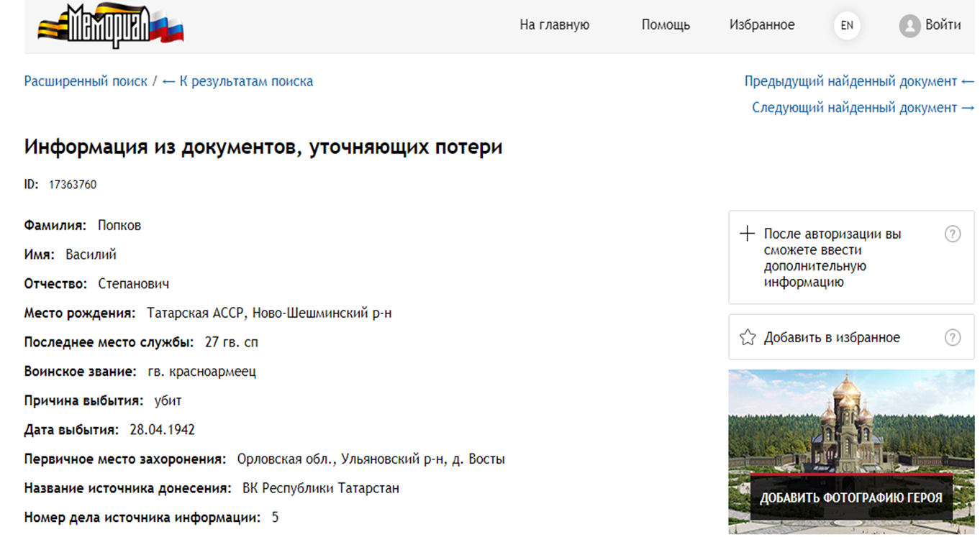Open the Помощь menu item

666,25
